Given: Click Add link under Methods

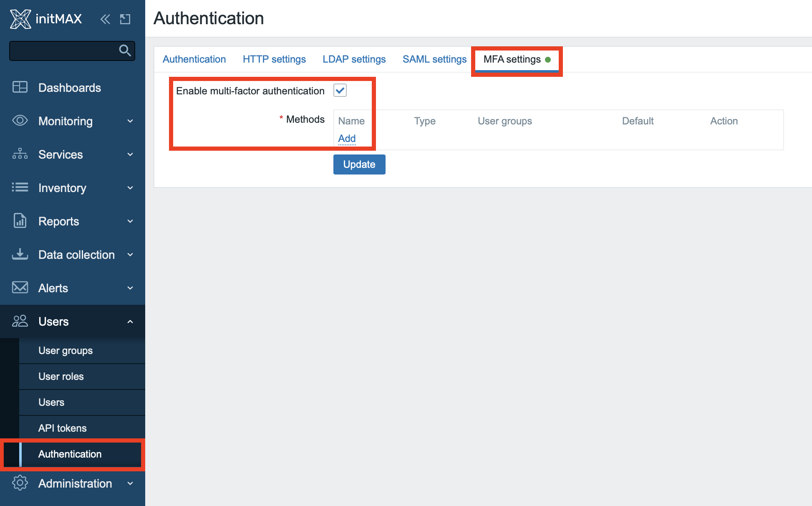Looking at the screenshot, I should tap(347, 139).
